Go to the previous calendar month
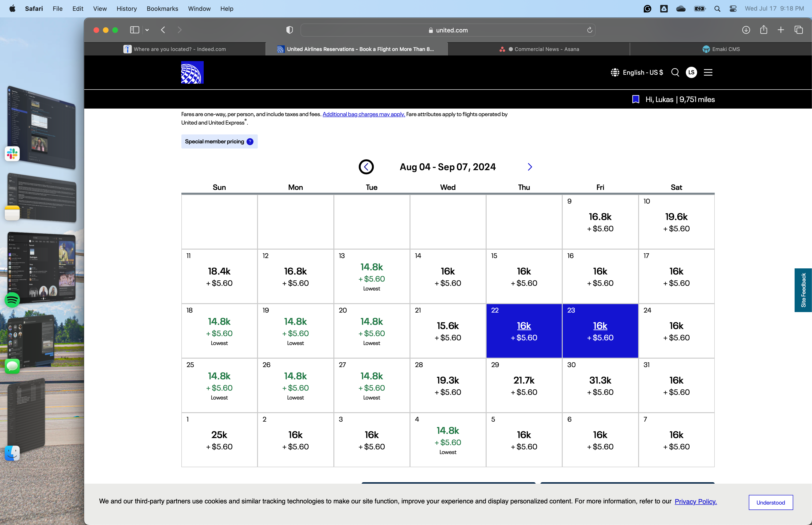The width and height of the screenshot is (812, 525). [366, 167]
